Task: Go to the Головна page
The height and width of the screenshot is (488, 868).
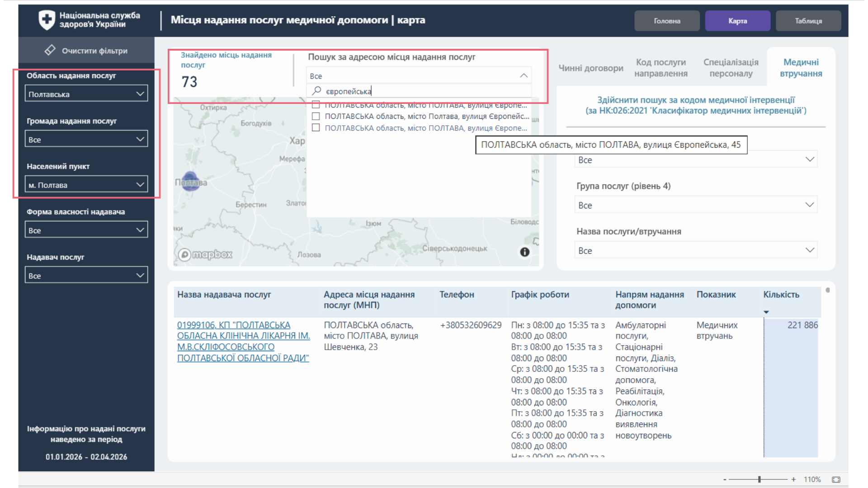Action: click(x=667, y=21)
